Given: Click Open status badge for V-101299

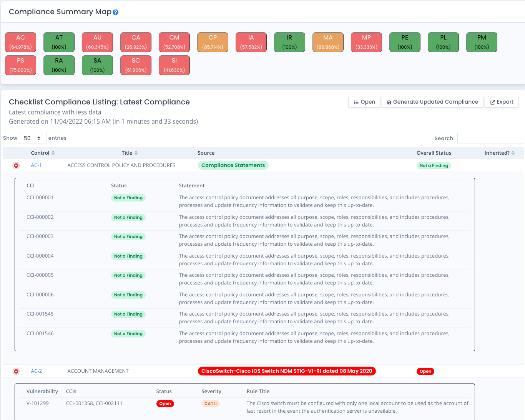Looking at the screenshot, I should coord(165,404).
